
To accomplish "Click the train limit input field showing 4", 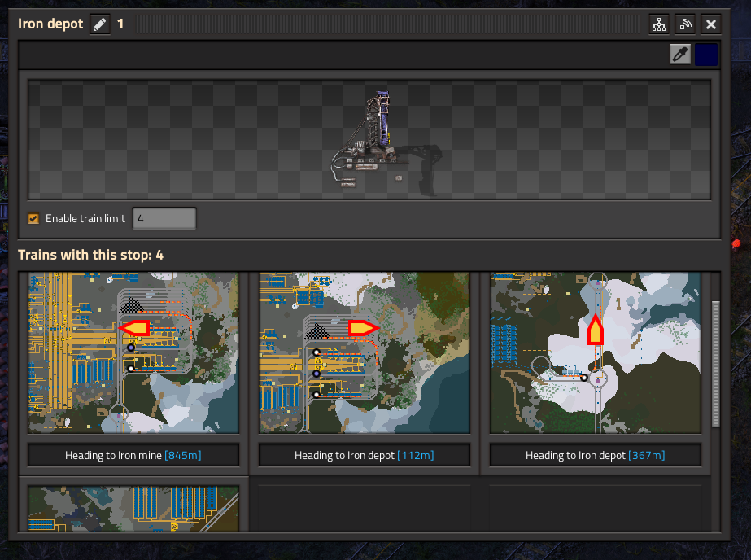I will pos(164,218).
